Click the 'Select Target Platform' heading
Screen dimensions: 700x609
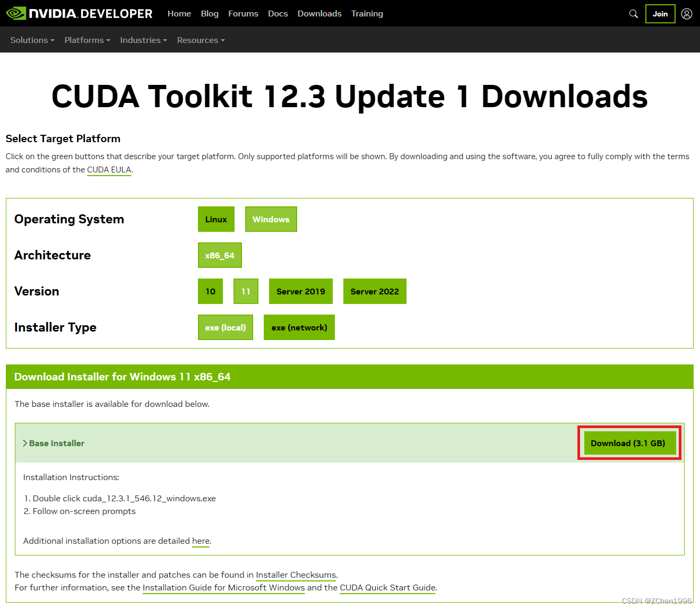[63, 138]
